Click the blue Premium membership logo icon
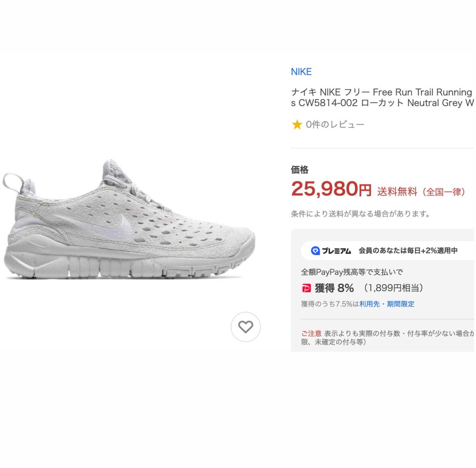Image resolution: width=476 pixels, height=468 pixels. click(x=315, y=250)
